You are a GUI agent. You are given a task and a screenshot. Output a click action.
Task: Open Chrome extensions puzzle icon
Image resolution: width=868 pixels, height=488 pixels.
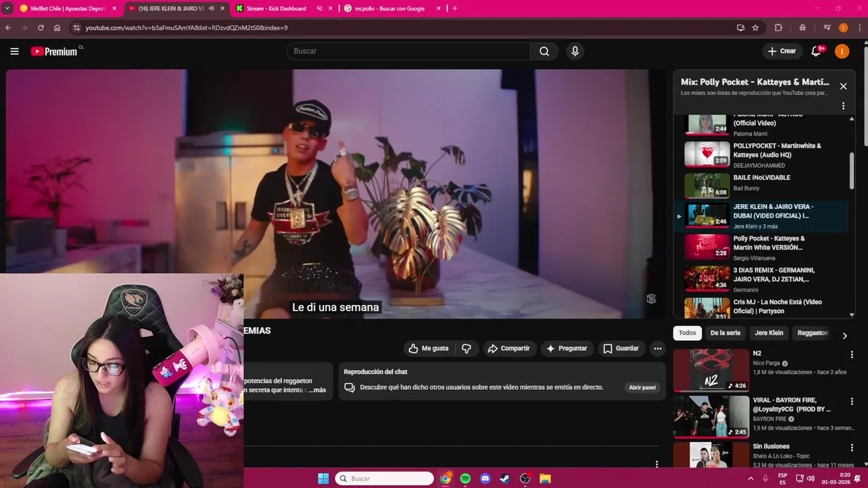click(778, 28)
